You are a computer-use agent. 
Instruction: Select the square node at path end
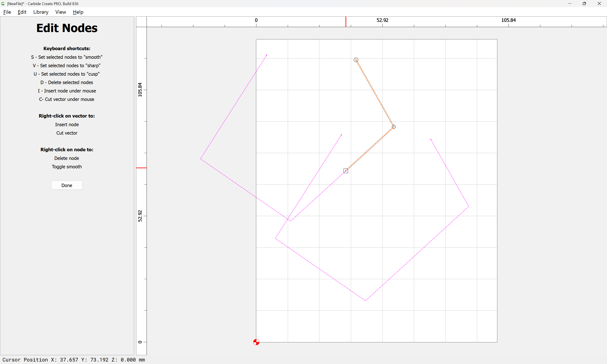(346, 171)
